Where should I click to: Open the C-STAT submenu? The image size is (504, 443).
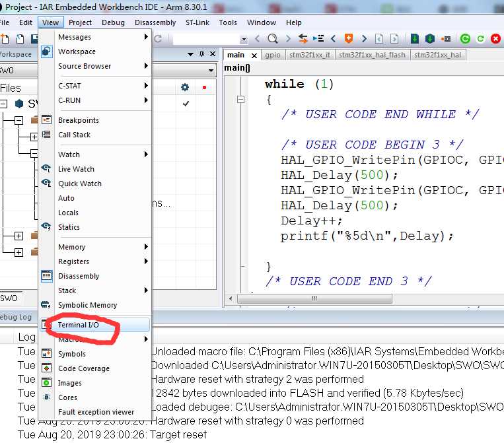click(x=95, y=86)
